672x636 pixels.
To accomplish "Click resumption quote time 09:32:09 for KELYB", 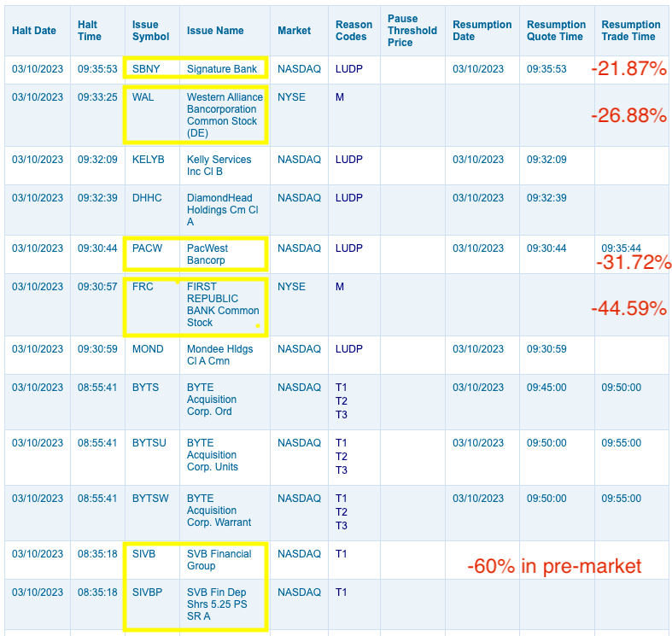I will [546, 160].
